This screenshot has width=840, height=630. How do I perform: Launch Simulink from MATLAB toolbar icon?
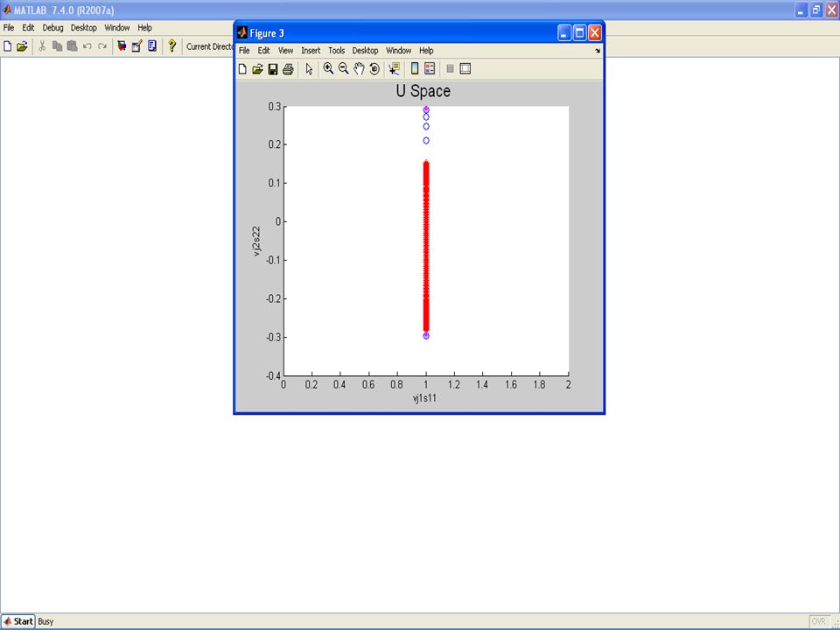[122, 46]
